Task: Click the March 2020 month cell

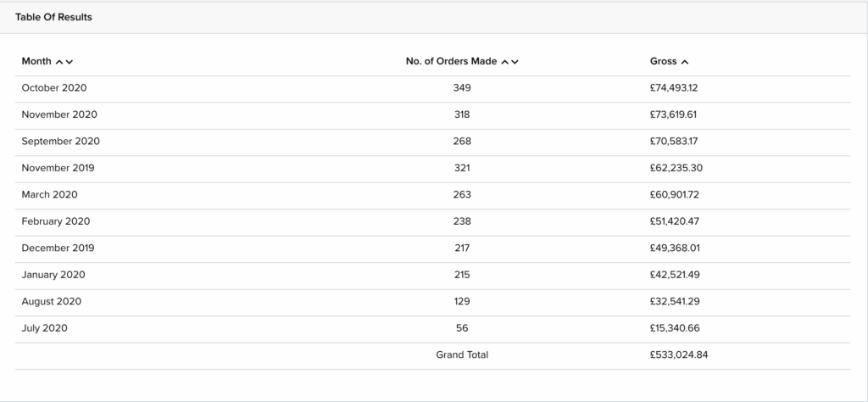Action: [x=49, y=194]
